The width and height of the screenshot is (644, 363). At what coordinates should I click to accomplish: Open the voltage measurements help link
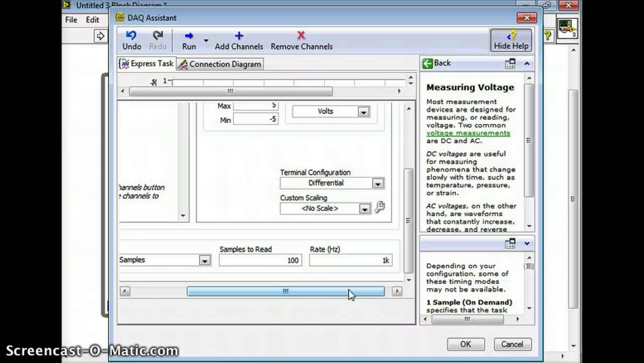coord(468,133)
